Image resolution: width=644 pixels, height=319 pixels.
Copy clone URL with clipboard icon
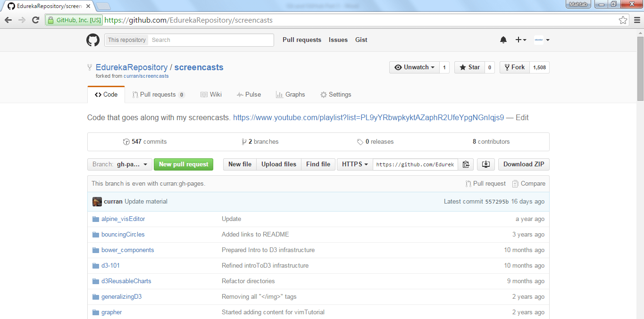click(466, 164)
